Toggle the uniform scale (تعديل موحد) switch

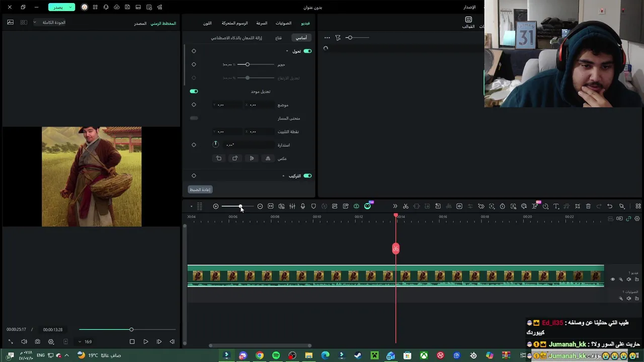pyautogui.click(x=194, y=92)
